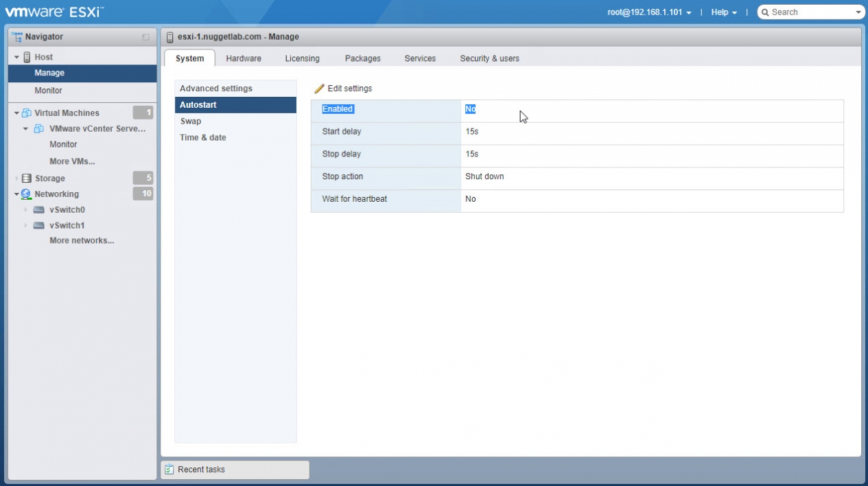This screenshot has width=868, height=486.
Task: Expand the Storage tree node
Action: click(x=16, y=178)
